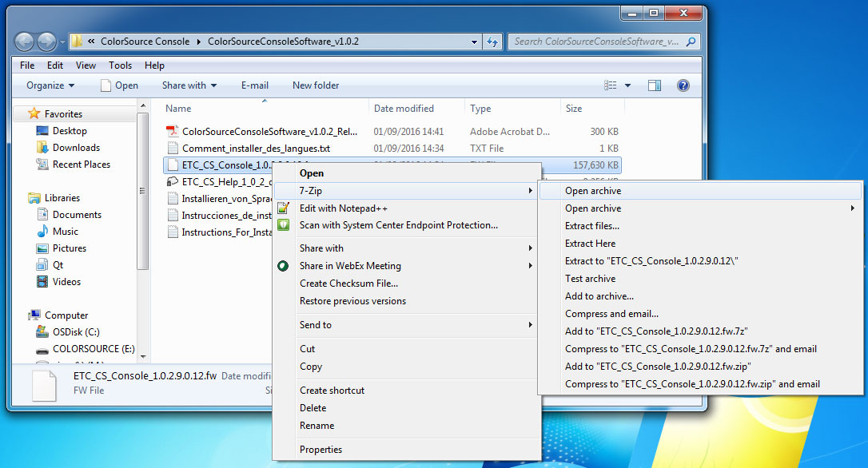Click the folder icon in the address bar

[x=77, y=41]
